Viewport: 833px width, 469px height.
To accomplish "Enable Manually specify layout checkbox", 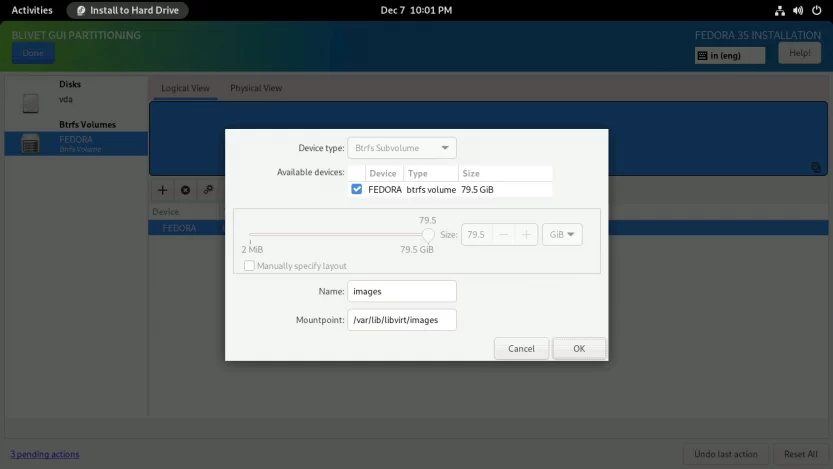I will click(249, 266).
